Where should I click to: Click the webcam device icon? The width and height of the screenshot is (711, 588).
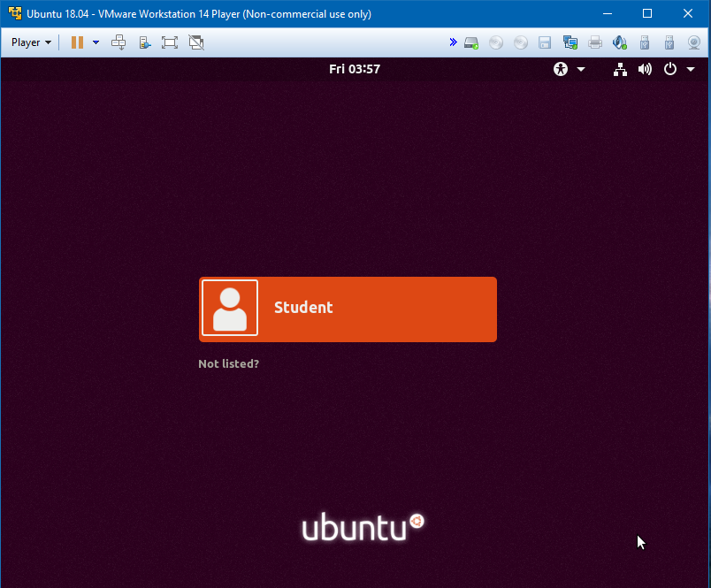(694, 42)
